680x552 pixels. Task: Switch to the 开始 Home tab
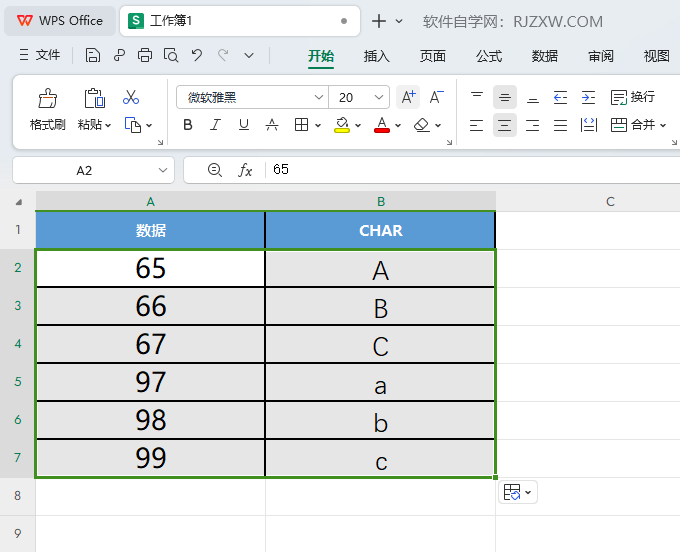click(321, 56)
